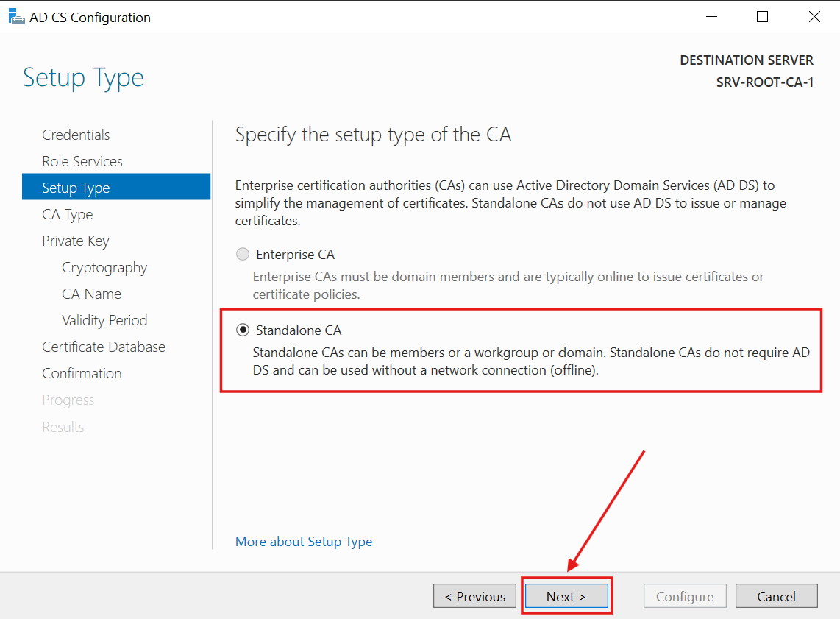This screenshot has width=840, height=619.
Task: Select the Role Services wizard step
Action: point(83,161)
